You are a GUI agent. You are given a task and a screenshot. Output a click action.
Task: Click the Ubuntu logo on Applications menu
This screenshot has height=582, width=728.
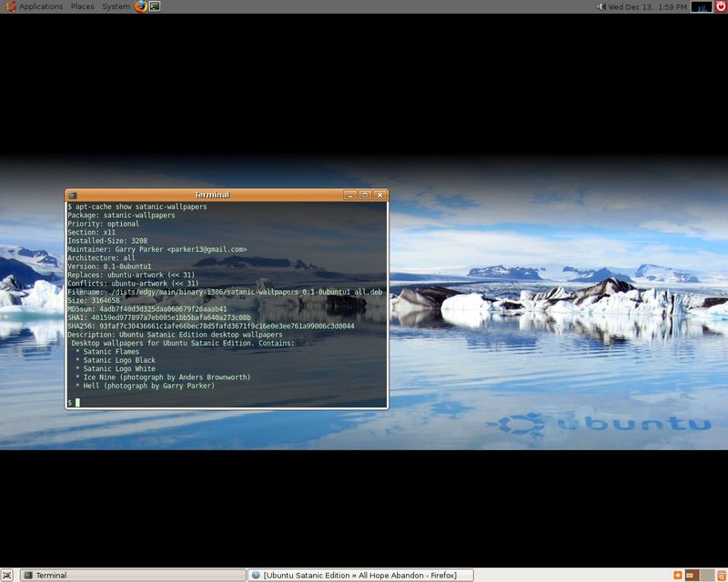pyautogui.click(x=8, y=6)
